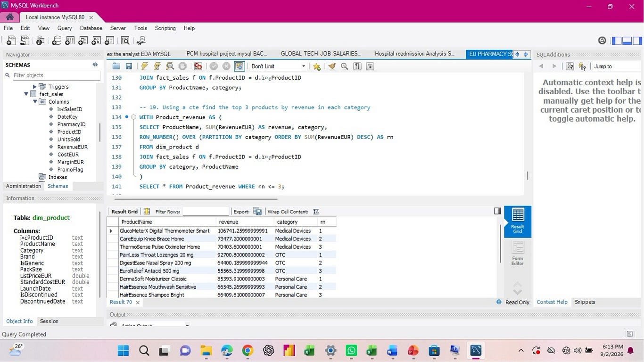Viewport: 644px width, 362px height.
Task: Select the Result Grid view button
Action: (x=518, y=222)
